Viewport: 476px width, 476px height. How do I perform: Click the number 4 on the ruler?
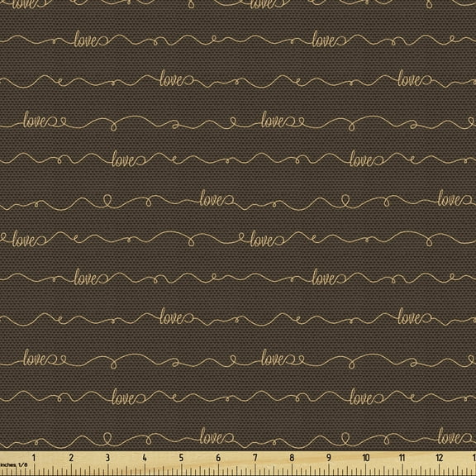[x=145, y=458]
